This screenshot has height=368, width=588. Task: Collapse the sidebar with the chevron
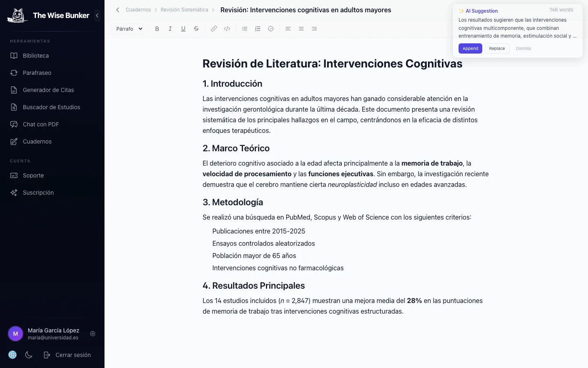97,16
